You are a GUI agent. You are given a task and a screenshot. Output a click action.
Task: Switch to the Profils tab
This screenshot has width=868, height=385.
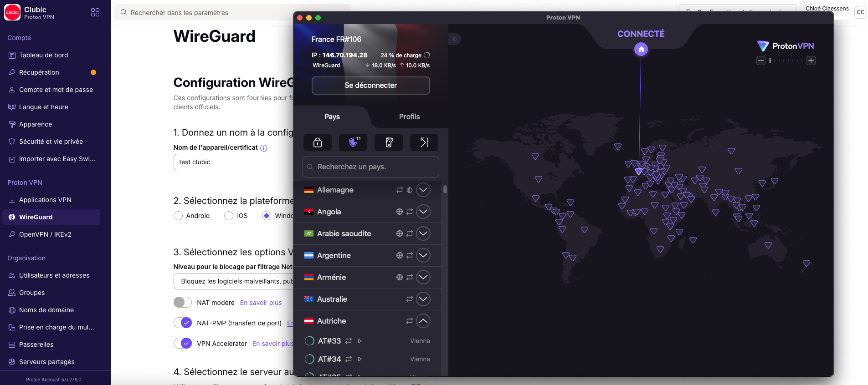click(x=410, y=117)
